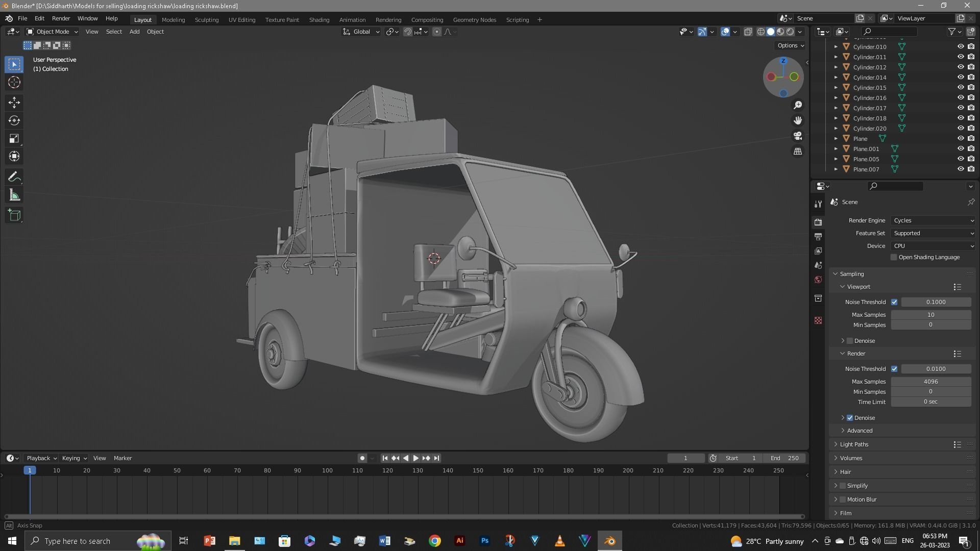980x551 pixels.
Task: Switch to UV Editing workspace tab
Action: tap(241, 20)
